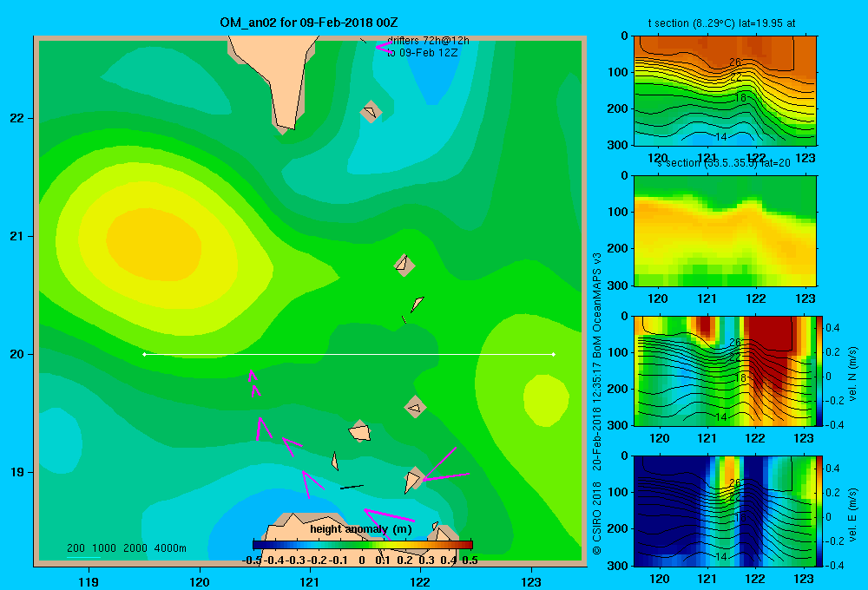Click longitude label 121 on main map axis

click(x=310, y=581)
